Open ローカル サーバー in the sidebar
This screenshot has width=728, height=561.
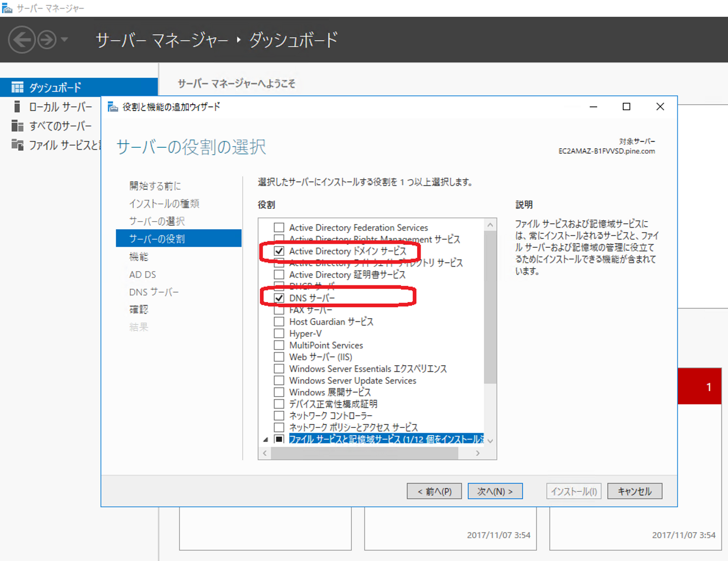tap(61, 107)
